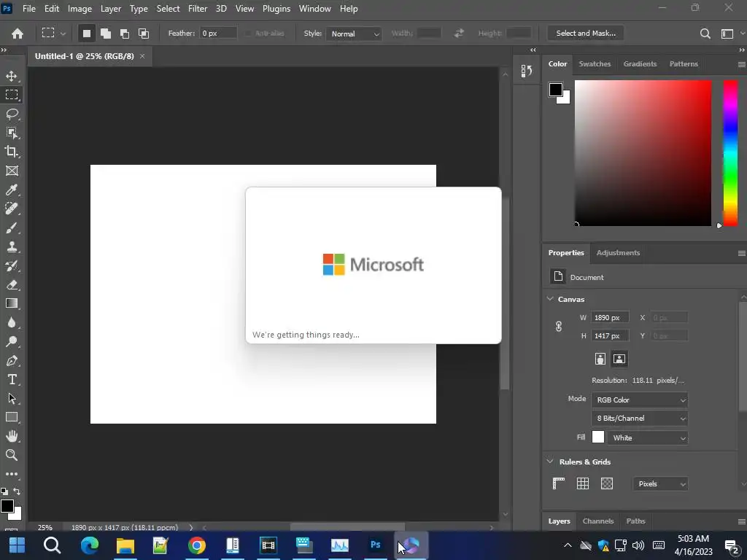Image resolution: width=747 pixels, height=560 pixels.
Task: Toggle the width-height link icon in Canvas
Action: [x=559, y=327]
